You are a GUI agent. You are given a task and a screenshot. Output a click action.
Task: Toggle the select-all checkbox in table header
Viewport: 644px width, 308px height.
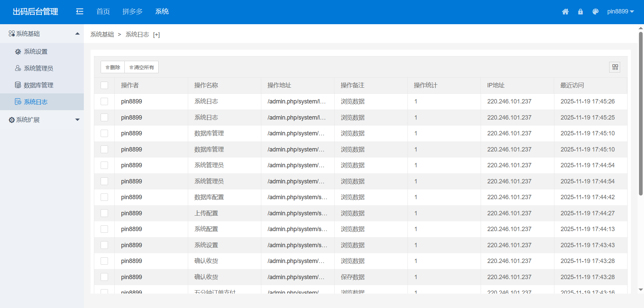pos(104,85)
